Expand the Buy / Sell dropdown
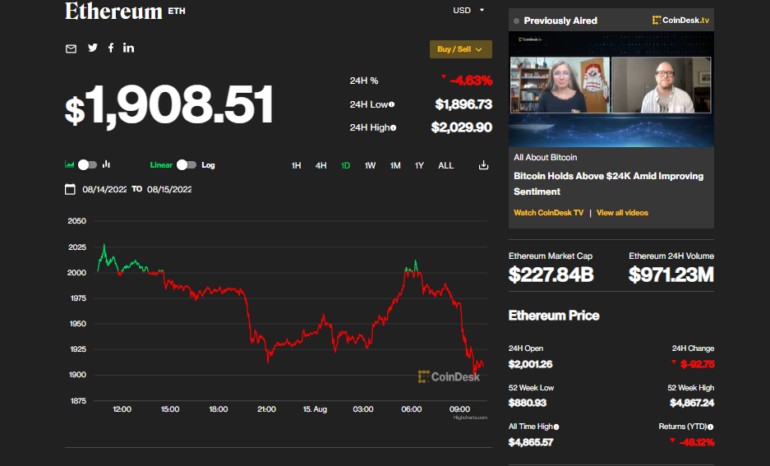Viewport: 770px width, 466px height. coord(460,49)
